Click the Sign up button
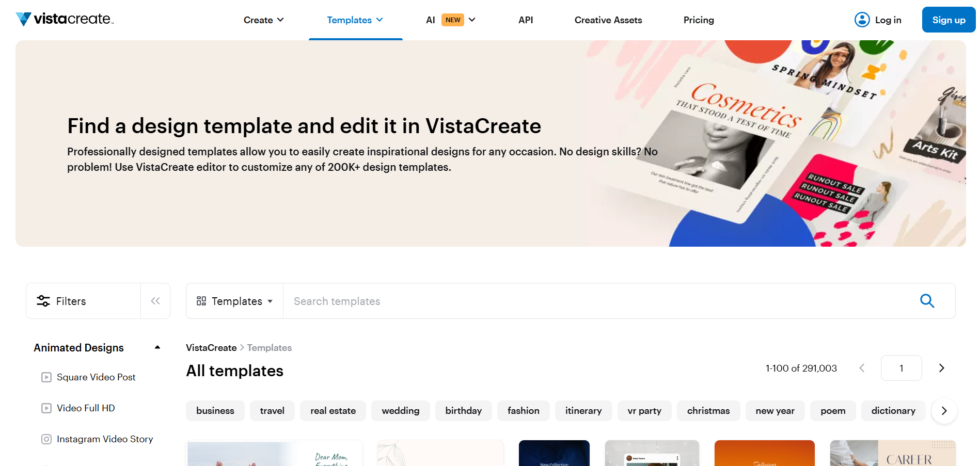The width and height of the screenshot is (980, 466). [x=949, y=20]
